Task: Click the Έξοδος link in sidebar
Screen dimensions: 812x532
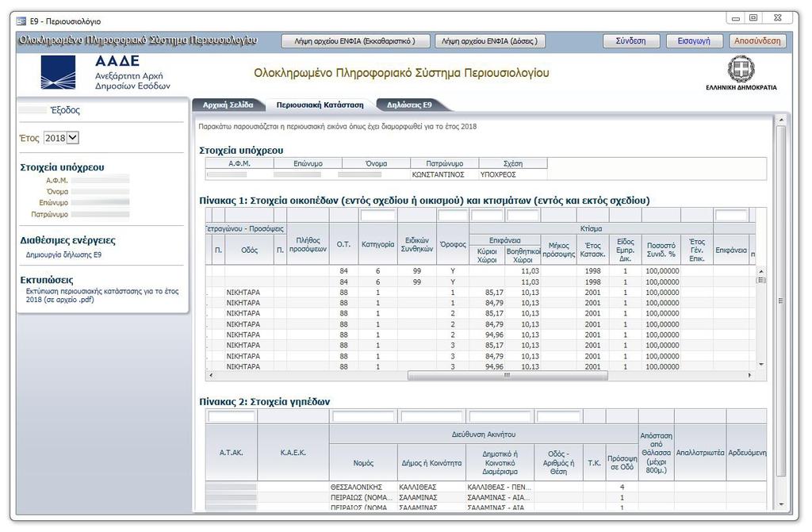Action: (65, 110)
